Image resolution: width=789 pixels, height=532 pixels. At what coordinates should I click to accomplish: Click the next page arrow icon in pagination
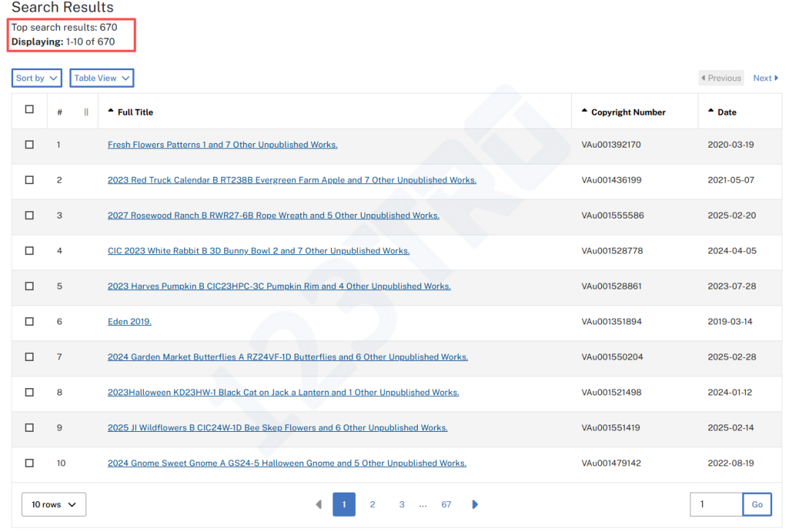pos(475,504)
